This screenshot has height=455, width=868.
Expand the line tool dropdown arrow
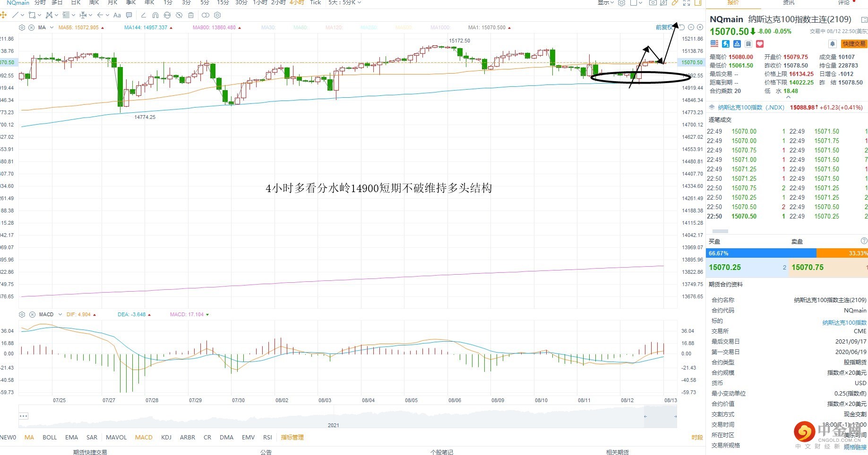[22, 15]
